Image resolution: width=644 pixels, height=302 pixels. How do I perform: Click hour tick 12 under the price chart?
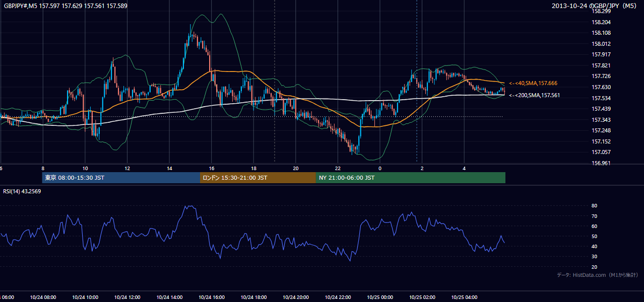127,169
